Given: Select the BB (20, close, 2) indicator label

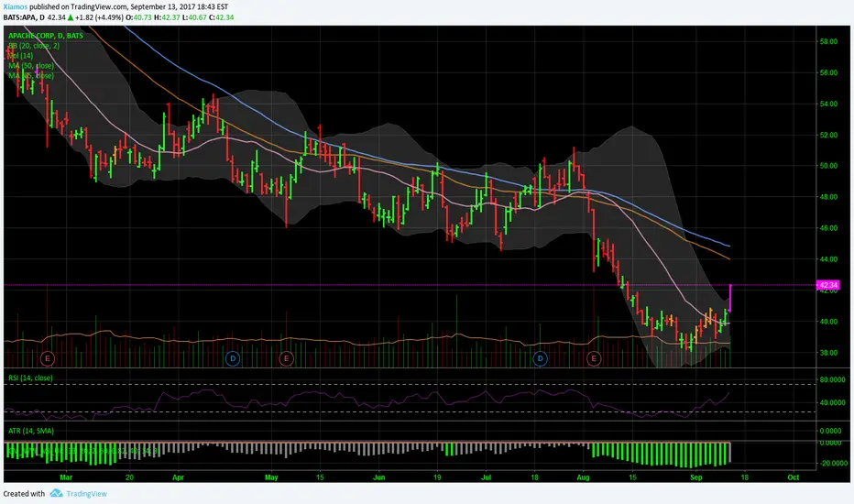Looking at the screenshot, I should point(34,46).
